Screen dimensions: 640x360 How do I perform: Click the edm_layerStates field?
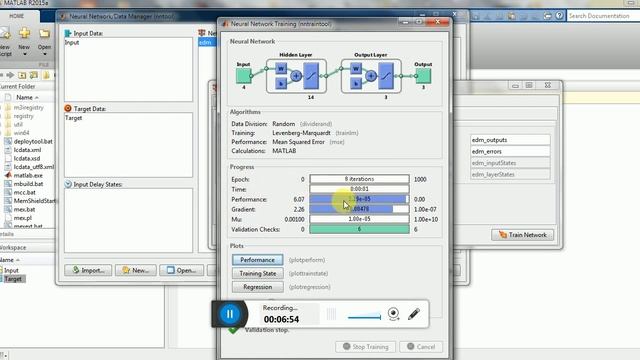click(x=510, y=174)
